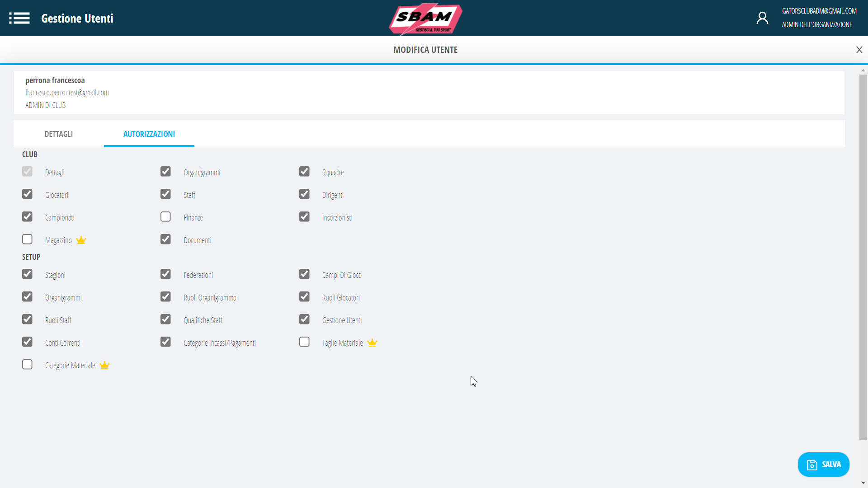The image size is (868, 488).
Task: Click the email francesco.perrontest@gmail.com
Action: point(67,93)
